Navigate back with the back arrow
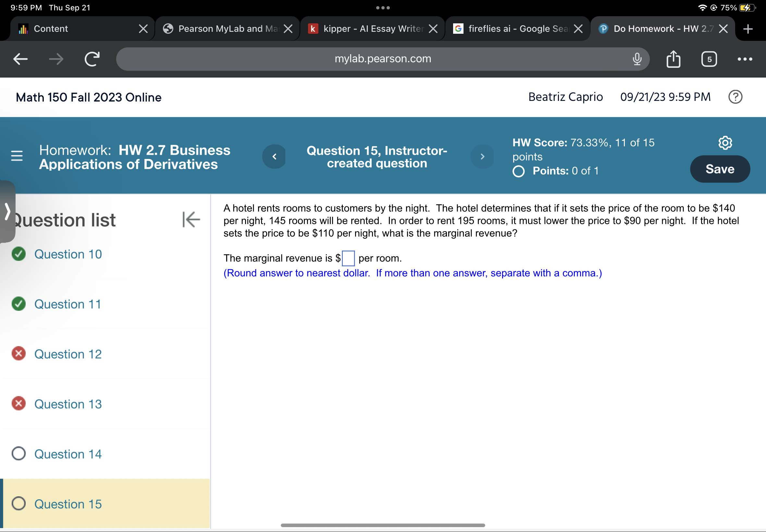Viewport: 766px width, 532px height. (x=20, y=59)
